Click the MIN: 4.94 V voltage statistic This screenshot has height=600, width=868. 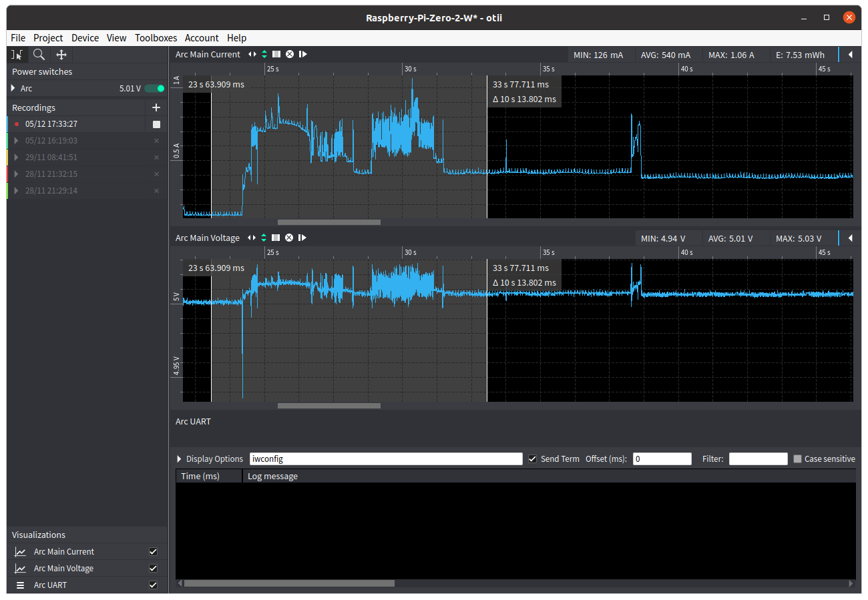(x=663, y=239)
